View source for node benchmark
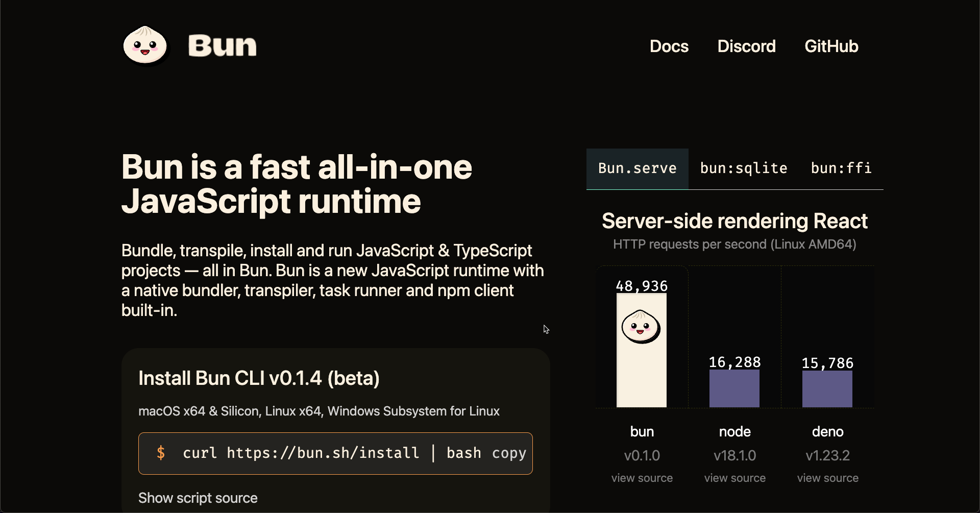 [x=735, y=478]
